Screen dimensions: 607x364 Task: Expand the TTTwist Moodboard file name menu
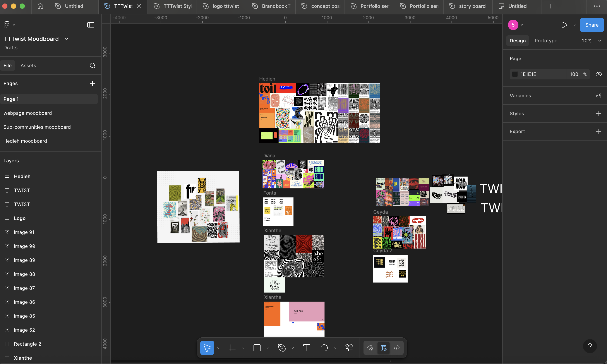[67, 39]
